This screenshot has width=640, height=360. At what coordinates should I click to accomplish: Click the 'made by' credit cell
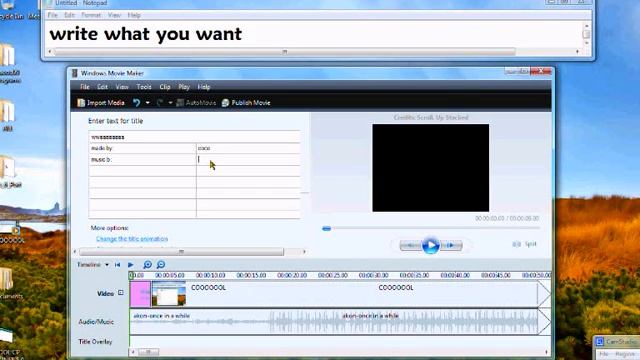(142, 148)
